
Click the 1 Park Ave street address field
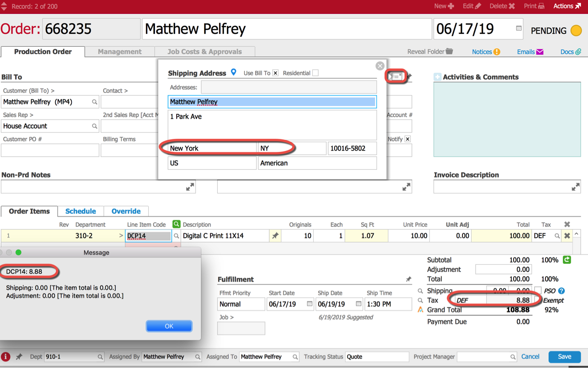(272, 125)
